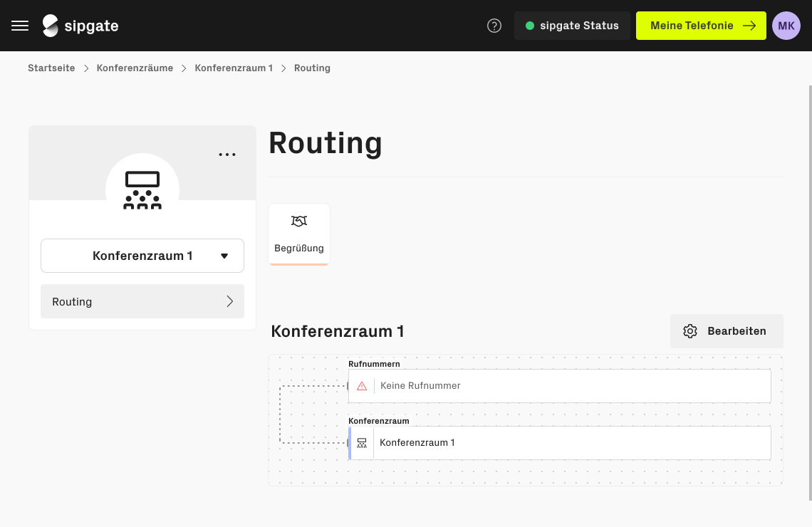Image resolution: width=812 pixels, height=527 pixels.
Task: Open the sipgate Status button
Action: point(572,26)
